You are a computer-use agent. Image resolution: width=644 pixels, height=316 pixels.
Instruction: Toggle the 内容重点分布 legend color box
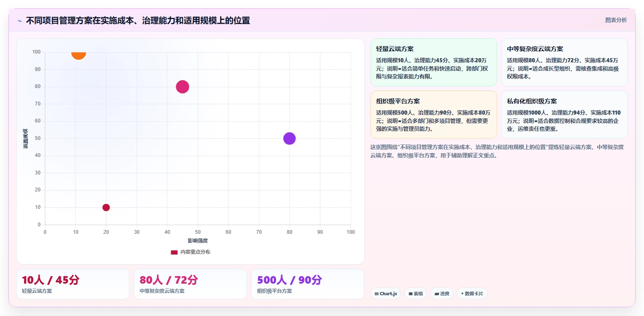[x=174, y=252]
